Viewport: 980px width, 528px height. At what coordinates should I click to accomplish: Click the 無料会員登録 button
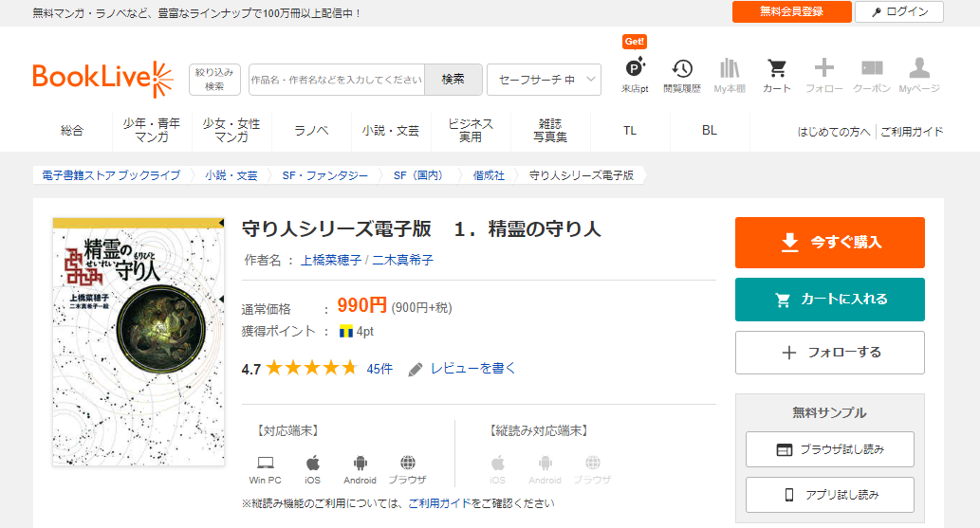pos(792,11)
